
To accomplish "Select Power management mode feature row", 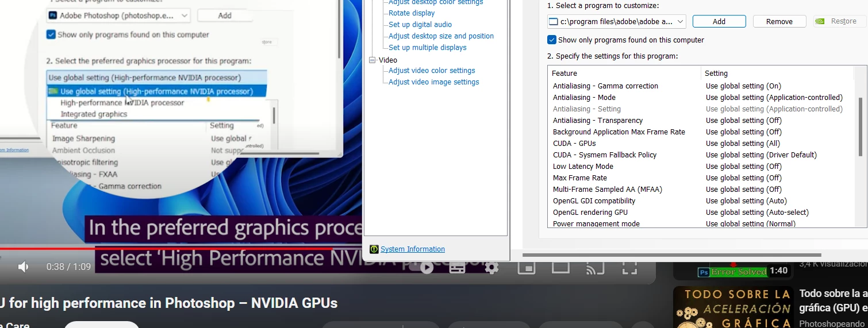I will (596, 223).
